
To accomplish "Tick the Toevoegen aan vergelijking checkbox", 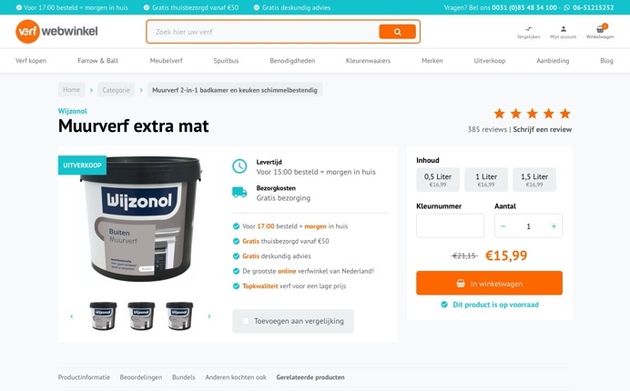I will [x=245, y=321].
